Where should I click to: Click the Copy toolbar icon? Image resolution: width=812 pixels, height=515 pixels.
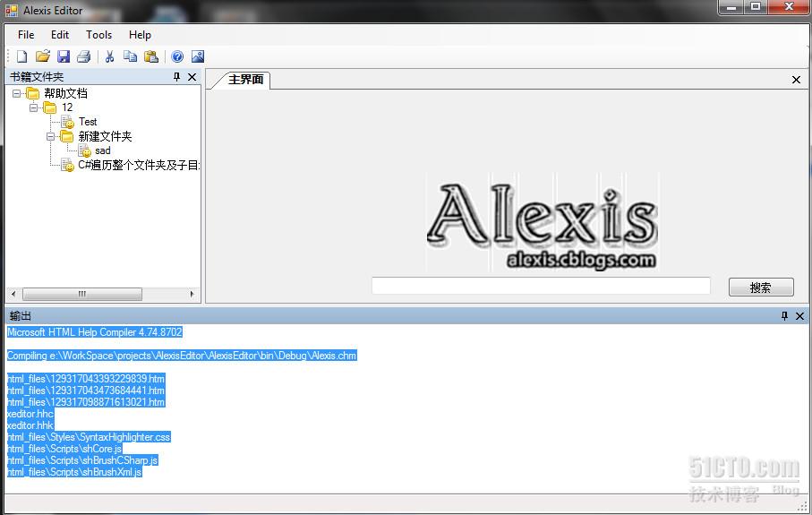pyautogui.click(x=130, y=56)
